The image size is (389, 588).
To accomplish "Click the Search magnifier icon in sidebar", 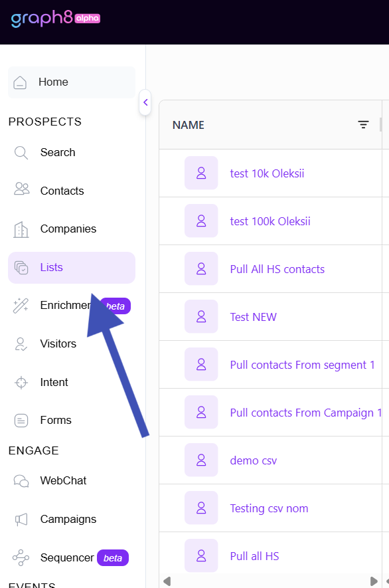I will pyautogui.click(x=21, y=153).
